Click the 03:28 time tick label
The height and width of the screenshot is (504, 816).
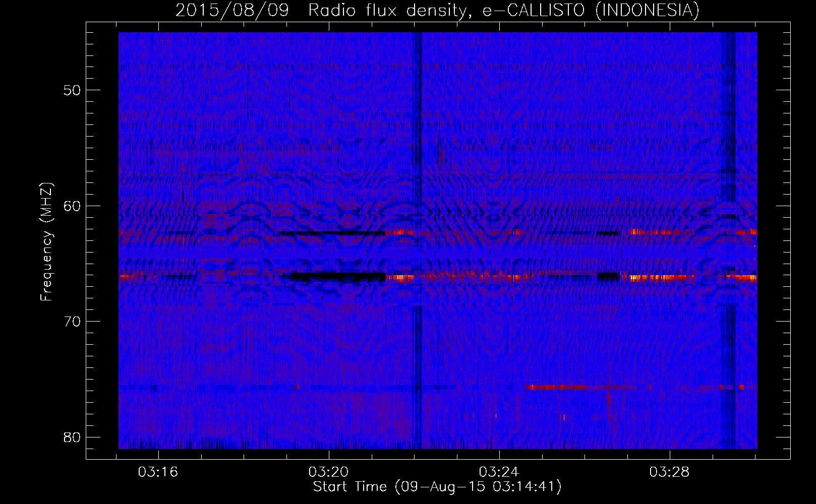669,472
